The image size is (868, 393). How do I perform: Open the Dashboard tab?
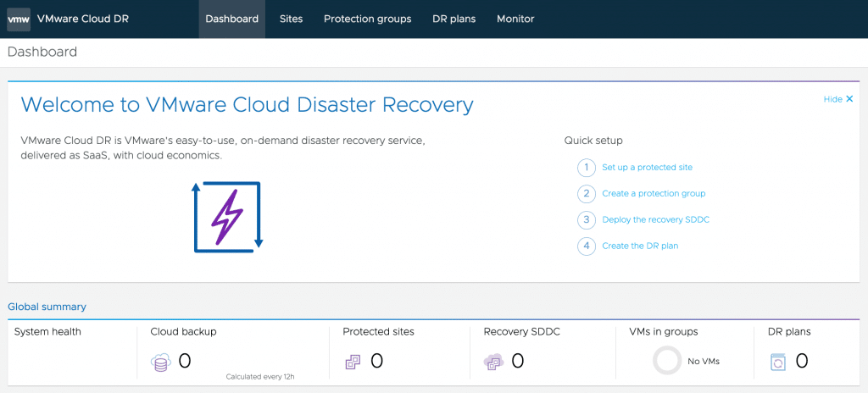232,19
